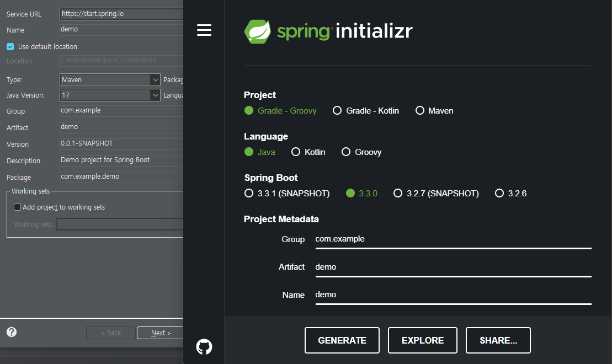Choose Java as language
Image resolution: width=612 pixels, height=364 pixels.
(x=259, y=152)
